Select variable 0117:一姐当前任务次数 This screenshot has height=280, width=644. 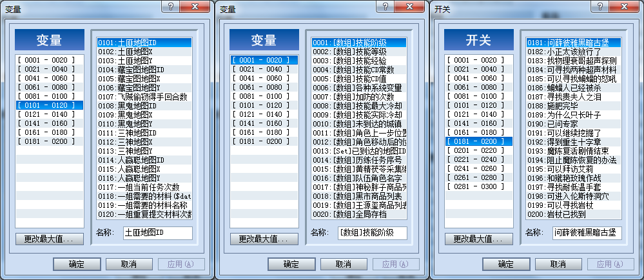tap(144, 187)
